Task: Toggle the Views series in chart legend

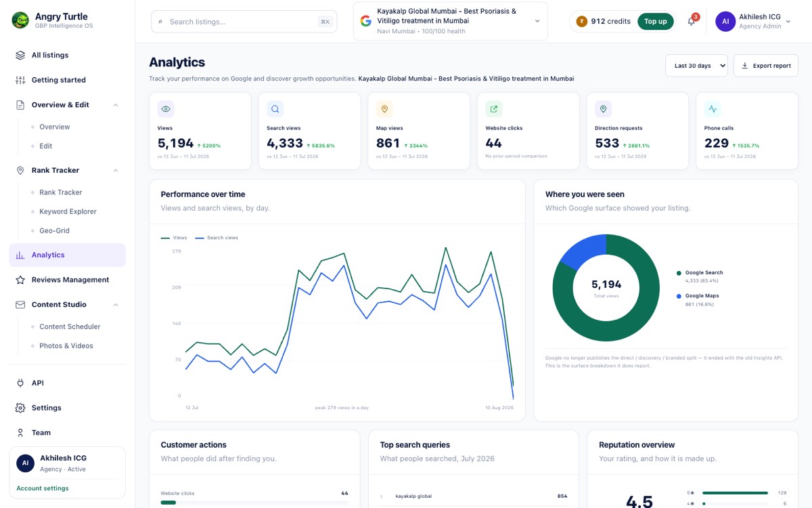Action: coord(174,238)
